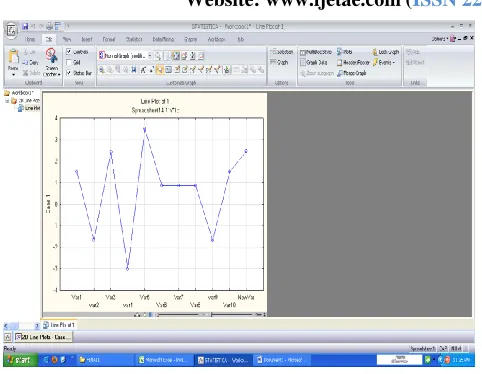Screen dimensions: 482x374
Task: Click the Ready status bar text
Action: point(10,349)
